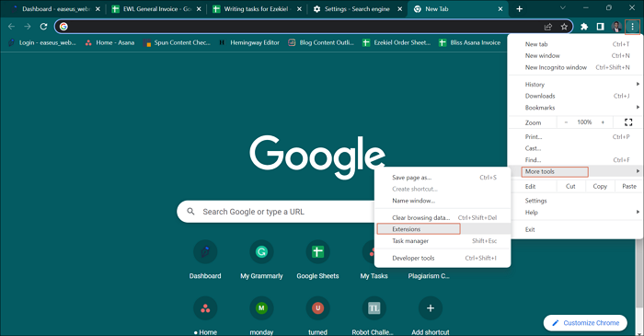Close the EWL General Invoice tab
Viewport: 644px width, 336px height.
[x=199, y=9]
